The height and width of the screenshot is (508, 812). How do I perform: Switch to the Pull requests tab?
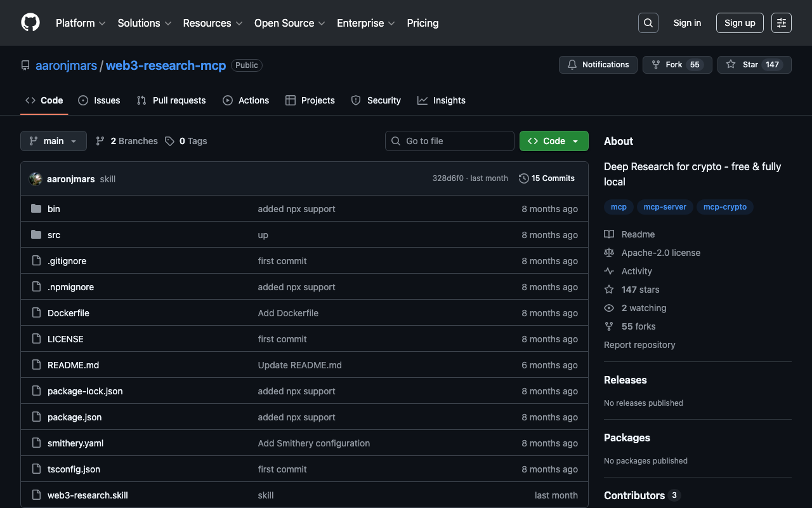click(171, 100)
